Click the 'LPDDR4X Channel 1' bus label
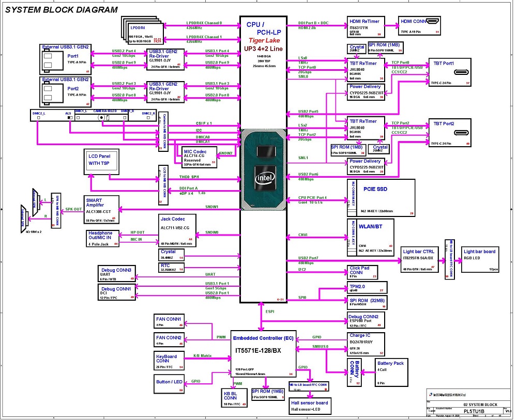 tap(204, 37)
